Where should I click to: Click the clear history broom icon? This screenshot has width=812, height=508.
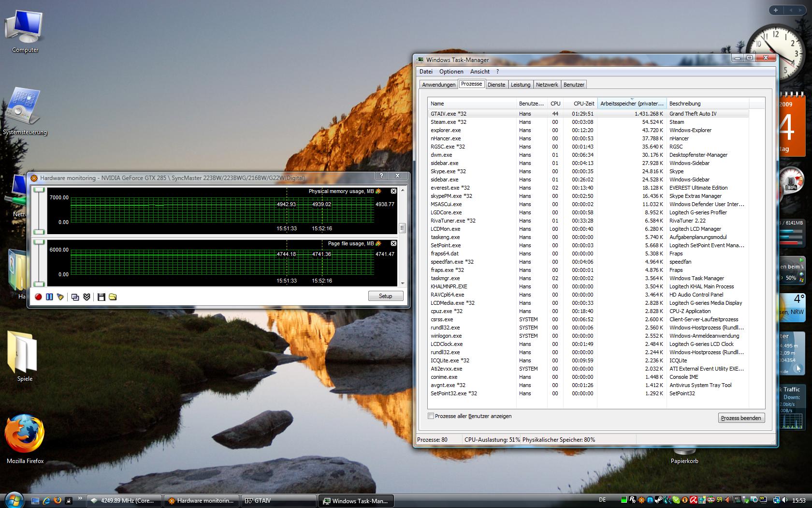(60, 297)
